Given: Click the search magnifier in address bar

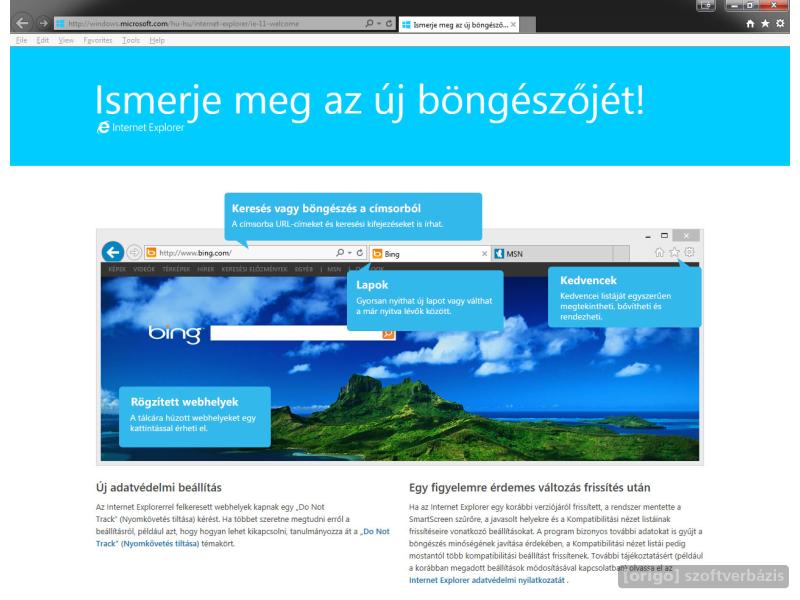Looking at the screenshot, I should tap(369, 23).
